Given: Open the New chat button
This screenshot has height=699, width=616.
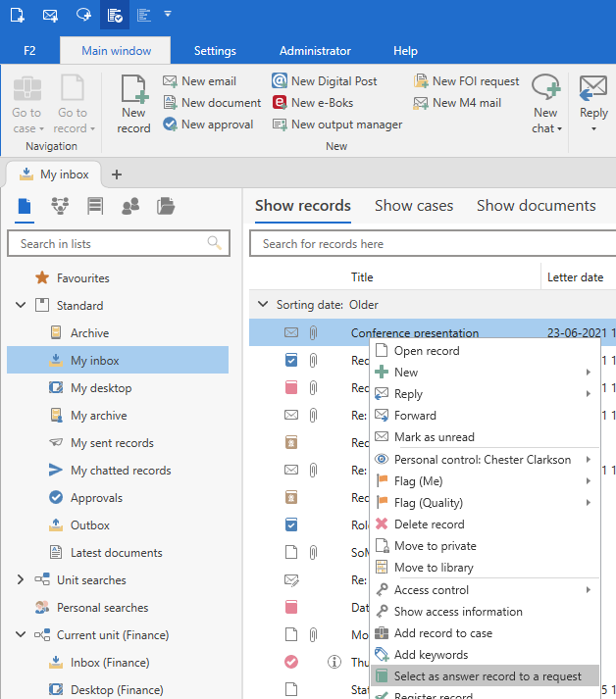Looking at the screenshot, I should (x=546, y=103).
